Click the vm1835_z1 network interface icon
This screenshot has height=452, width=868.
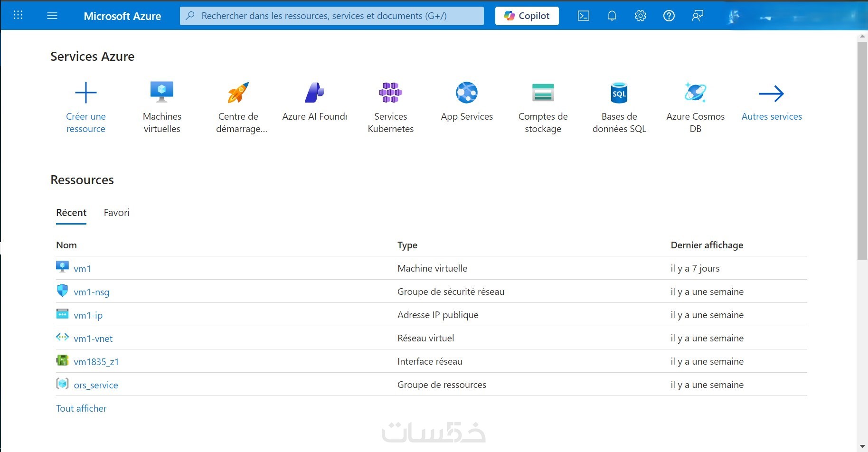click(62, 360)
